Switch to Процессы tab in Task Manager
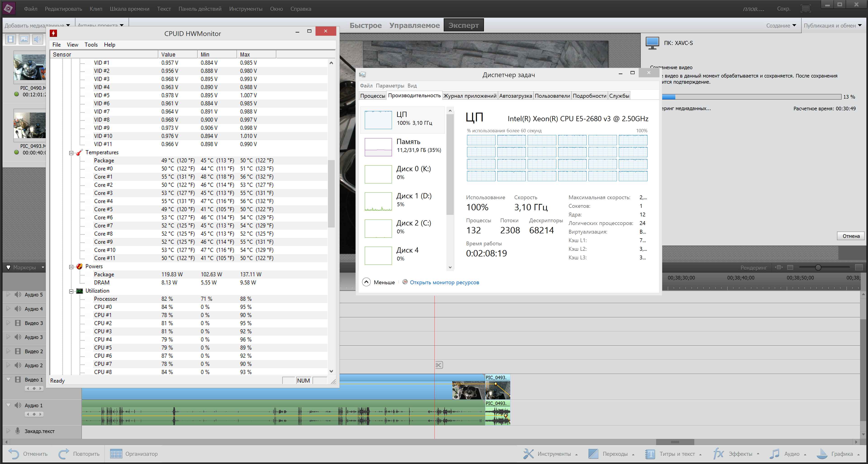 pyautogui.click(x=372, y=96)
